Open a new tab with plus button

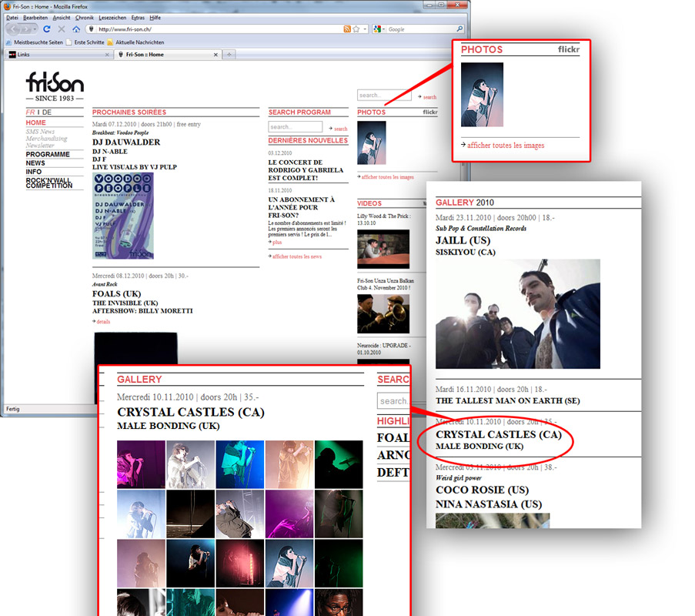point(229,55)
